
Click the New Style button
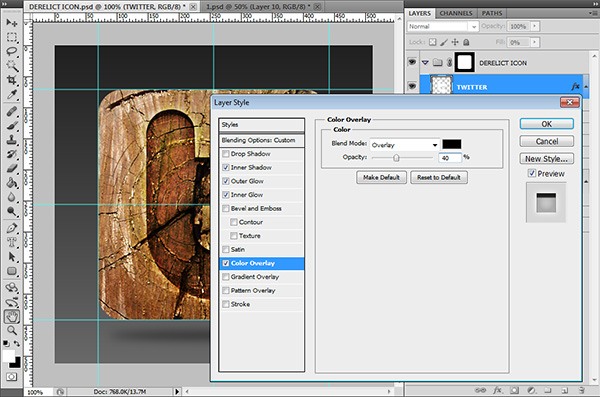(546, 158)
